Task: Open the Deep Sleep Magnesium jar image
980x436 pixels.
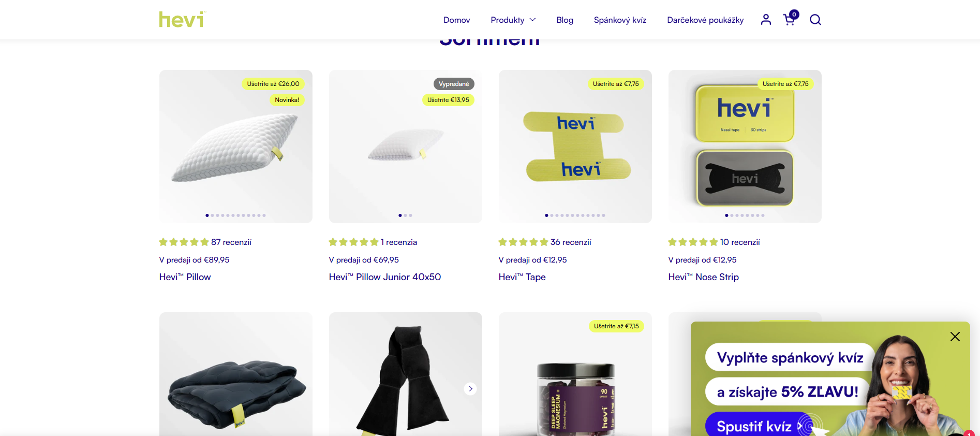Action: [575, 374]
